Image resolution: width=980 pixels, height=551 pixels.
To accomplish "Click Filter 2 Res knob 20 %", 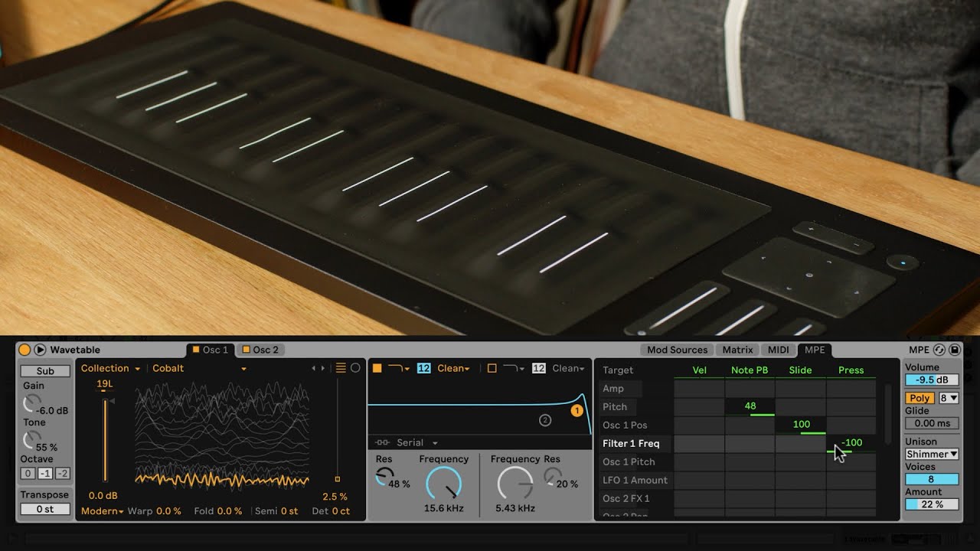I will [x=552, y=476].
